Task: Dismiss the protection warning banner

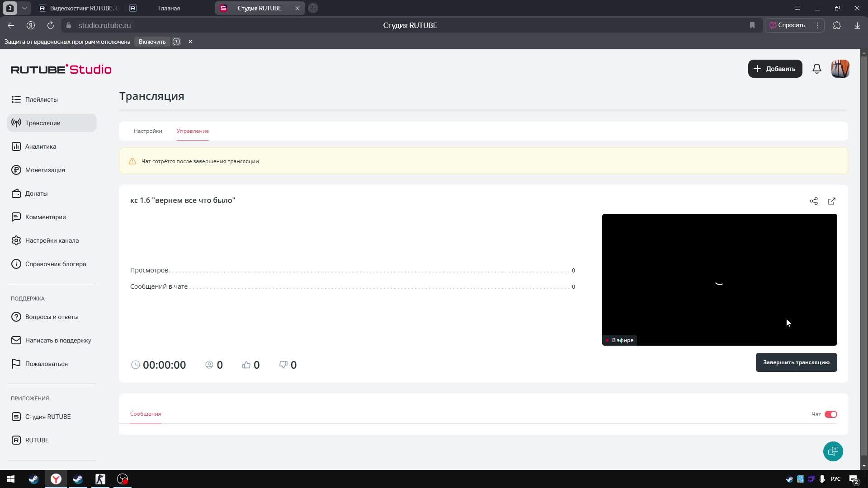Action: (190, 42)
